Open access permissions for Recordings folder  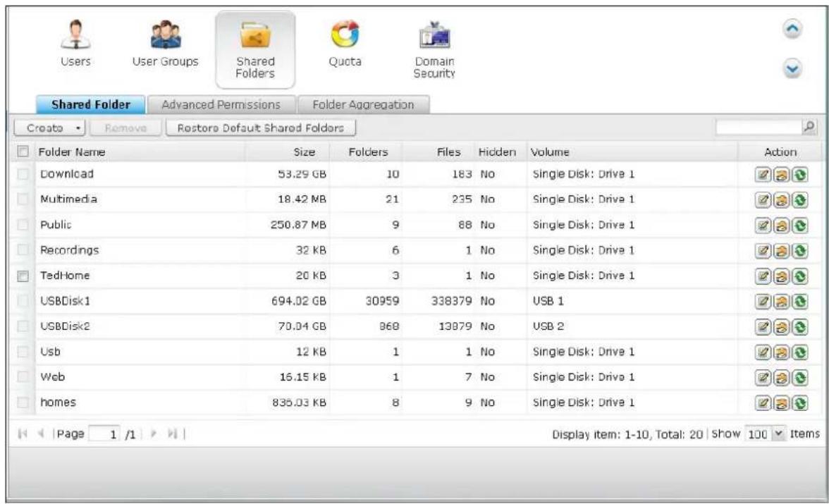pos(781,251)
